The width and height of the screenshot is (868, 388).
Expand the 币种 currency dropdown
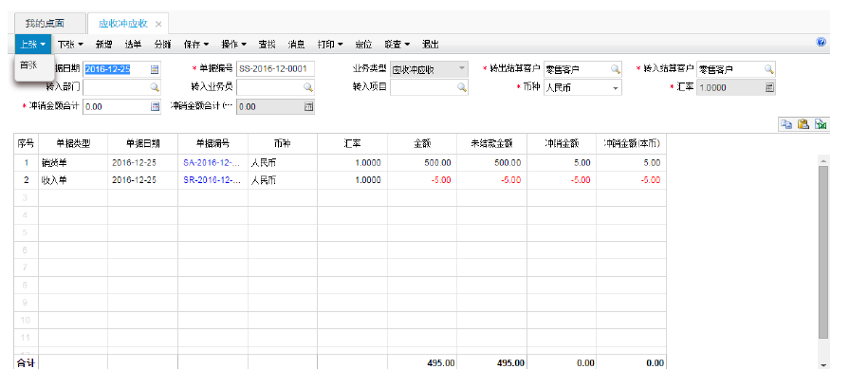pos(615,87)
